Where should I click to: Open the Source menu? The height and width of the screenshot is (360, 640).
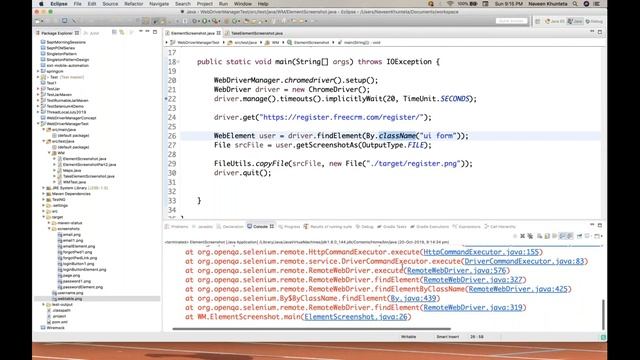[110, 4]
